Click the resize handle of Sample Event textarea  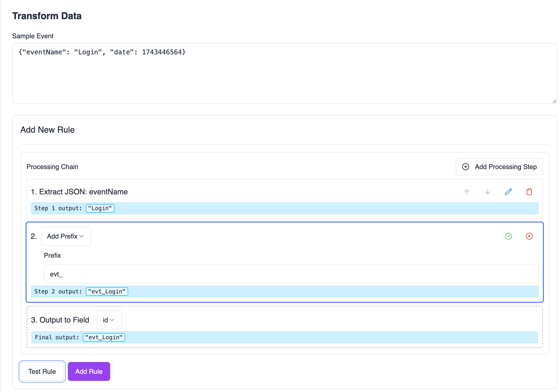pyautogui.click(x=555, y=101)
